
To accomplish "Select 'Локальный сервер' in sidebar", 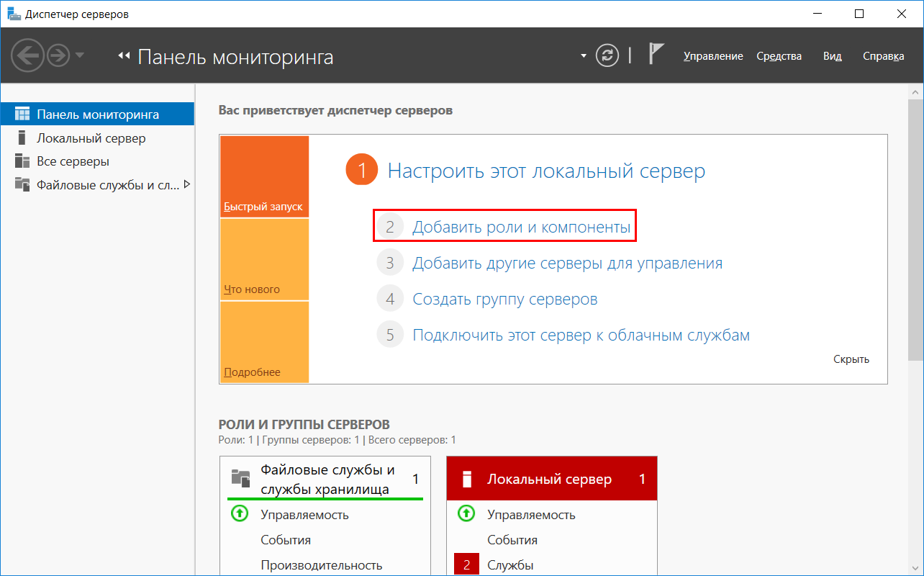I will click(x=91, y=138).
